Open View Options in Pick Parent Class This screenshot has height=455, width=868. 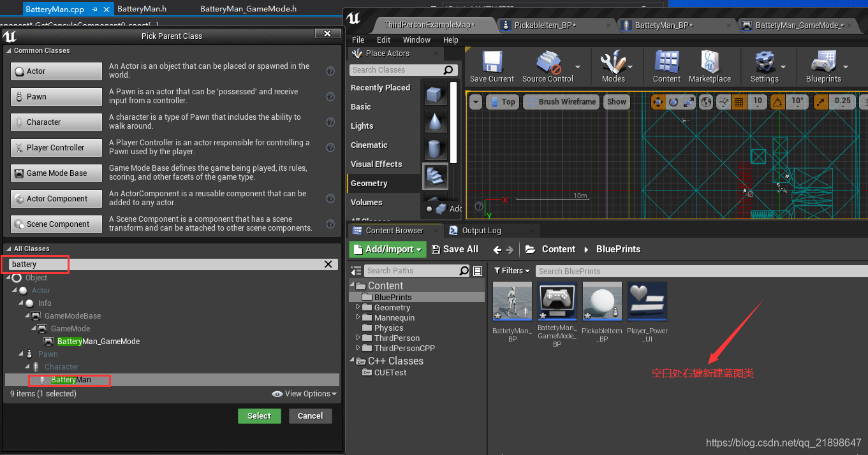click(304, 394)
